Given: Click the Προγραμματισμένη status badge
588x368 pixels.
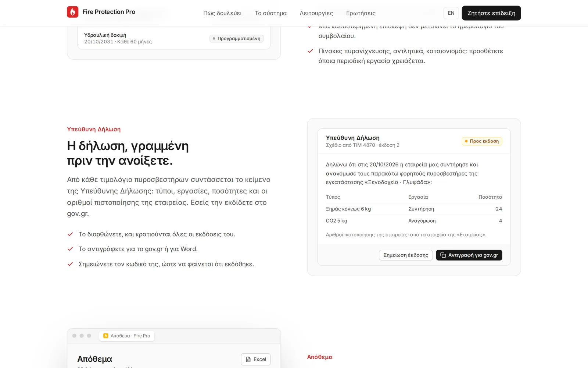Looking at the screenshot, I should coord(236,38).
